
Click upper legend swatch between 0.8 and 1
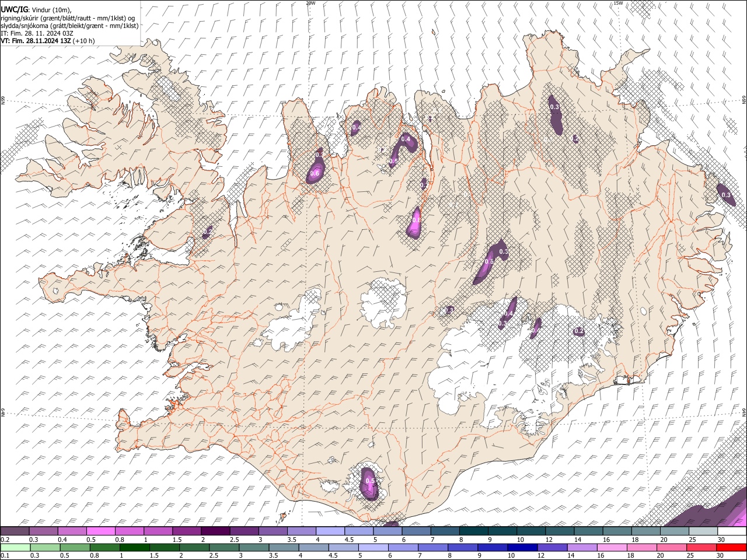click(x=129, y=531)
